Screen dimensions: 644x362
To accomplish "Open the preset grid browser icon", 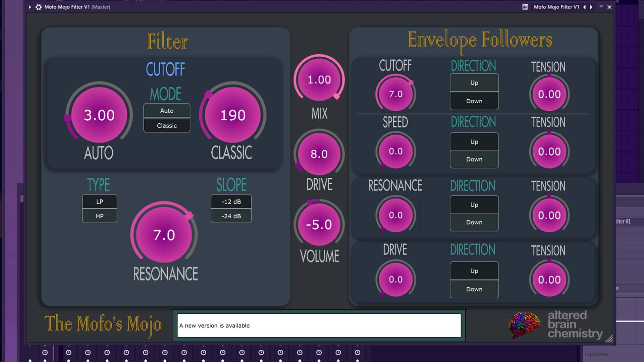I will coord(525,7).
